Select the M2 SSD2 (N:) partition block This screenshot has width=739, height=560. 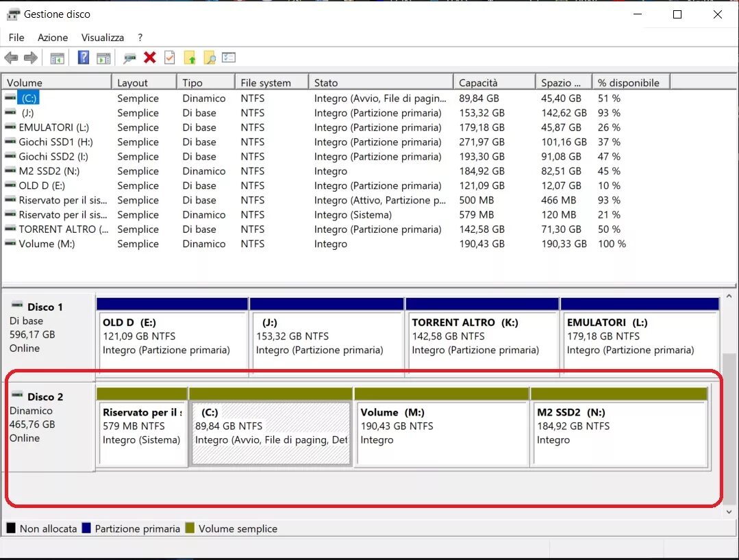[619, 427]
